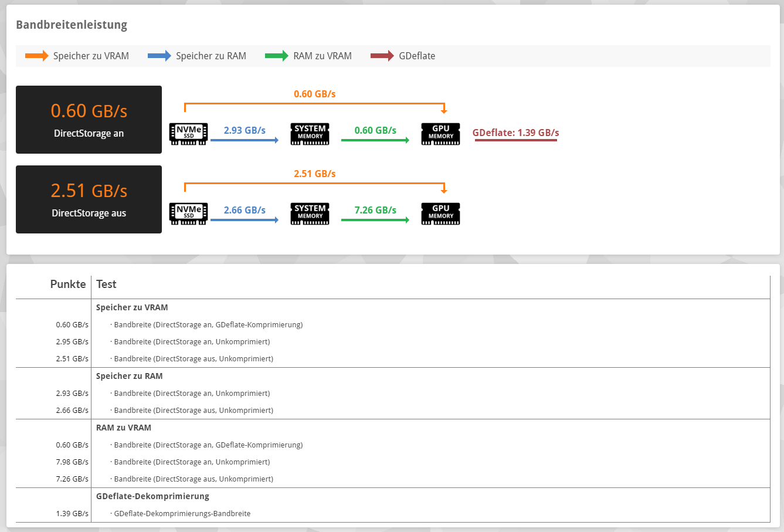
Task: Click the green 7.26 GB/s diagram value
Action: point(375,210)
